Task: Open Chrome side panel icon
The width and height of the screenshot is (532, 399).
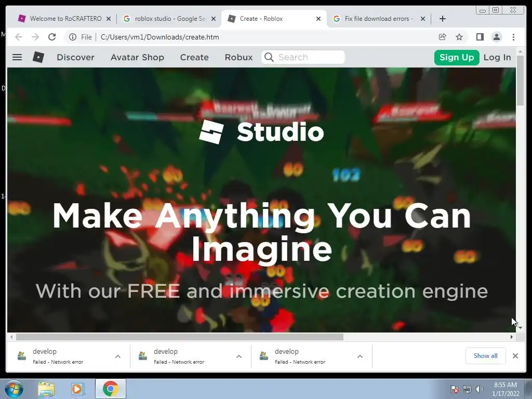Action: point(480,37)
